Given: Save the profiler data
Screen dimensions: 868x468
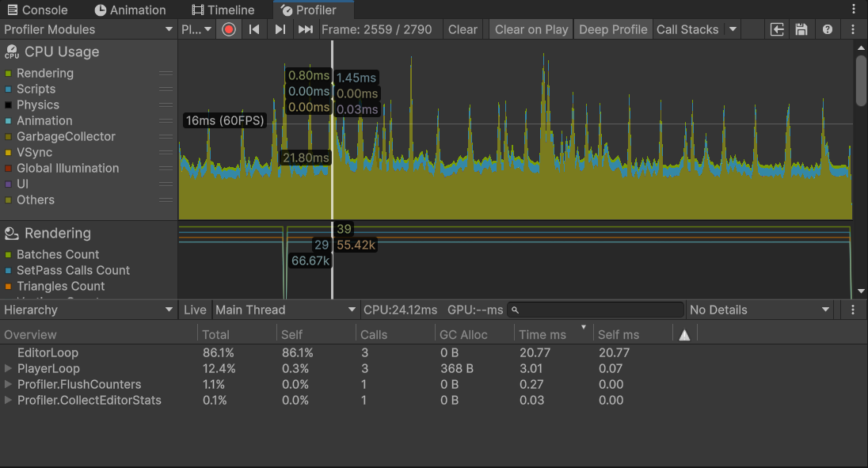Looking at the screenshot, I should click(801, 29).
